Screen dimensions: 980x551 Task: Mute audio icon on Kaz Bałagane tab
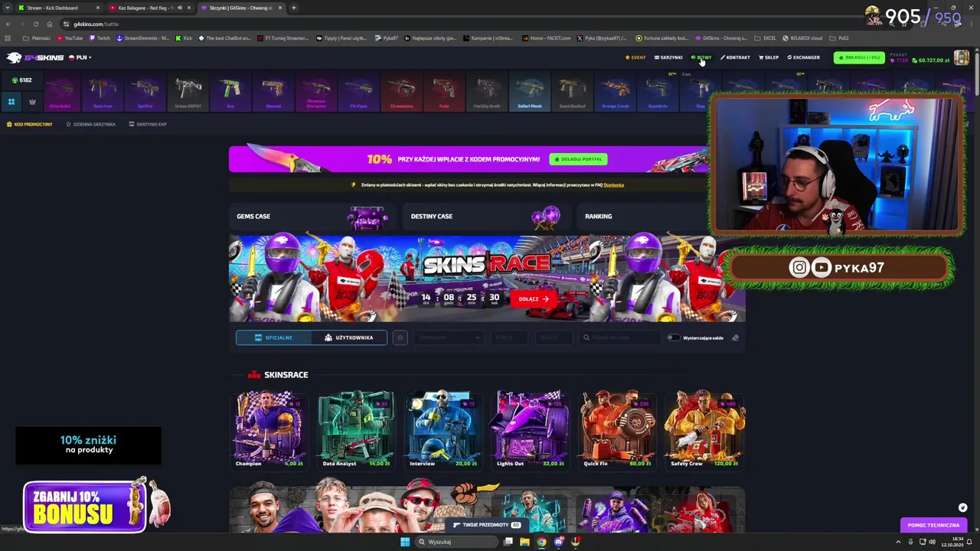[180, 8]
